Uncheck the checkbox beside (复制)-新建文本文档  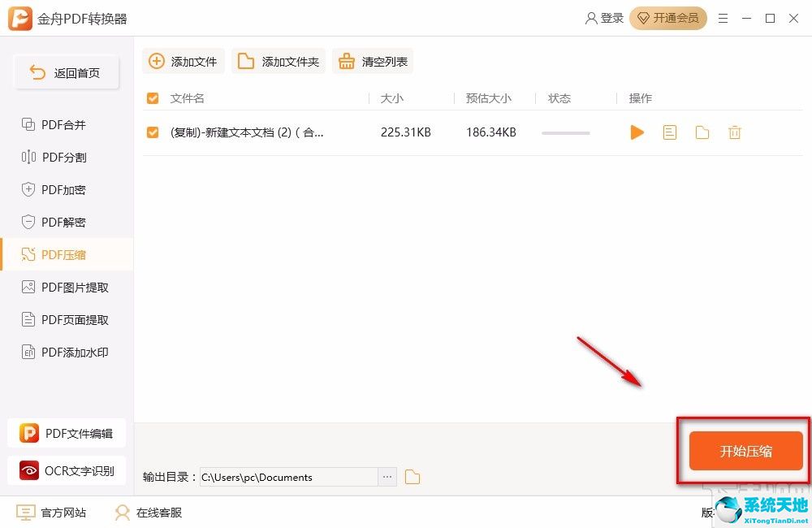pyautogui.click(x=152, y=132)
